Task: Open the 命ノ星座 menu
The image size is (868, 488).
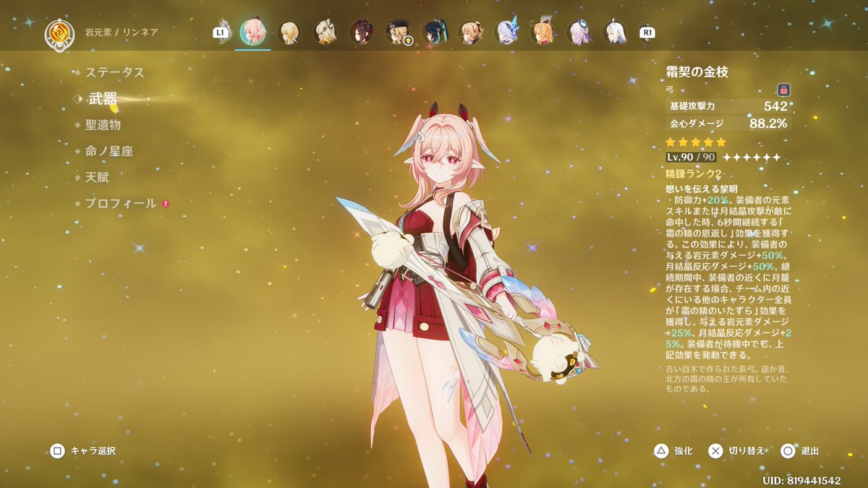Action: click(109, 151)
